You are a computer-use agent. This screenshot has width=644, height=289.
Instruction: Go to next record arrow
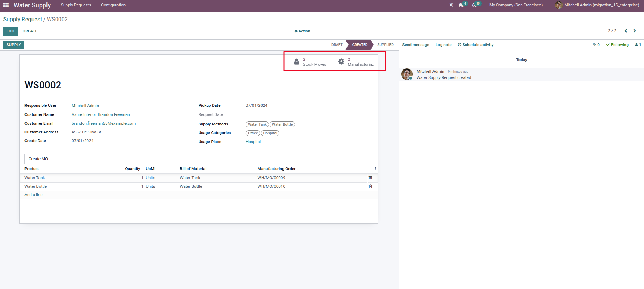pos(635,31)
